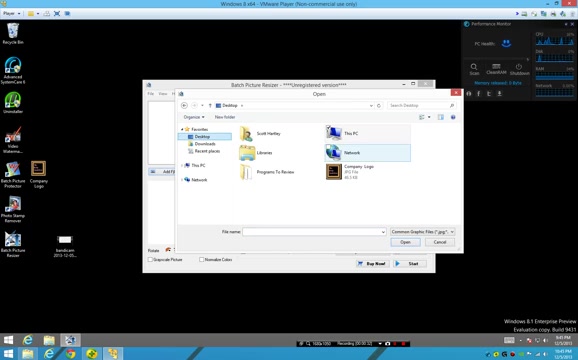Select Company Logo file on desktop
Screen dimensions: 578x360
coord(39,175)
